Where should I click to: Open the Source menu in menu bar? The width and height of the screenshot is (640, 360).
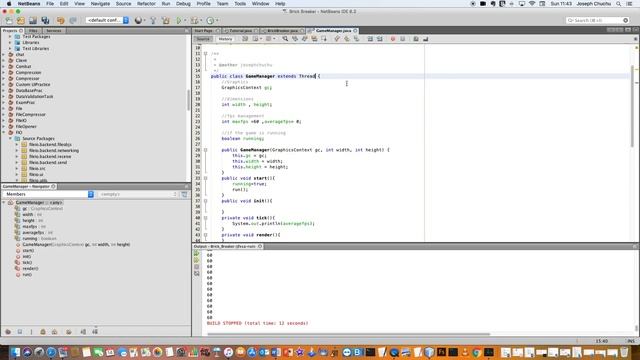(123, 4)
